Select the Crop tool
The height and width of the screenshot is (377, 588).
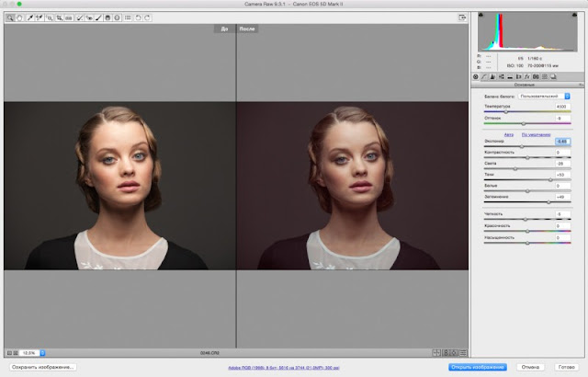(60, 17)
